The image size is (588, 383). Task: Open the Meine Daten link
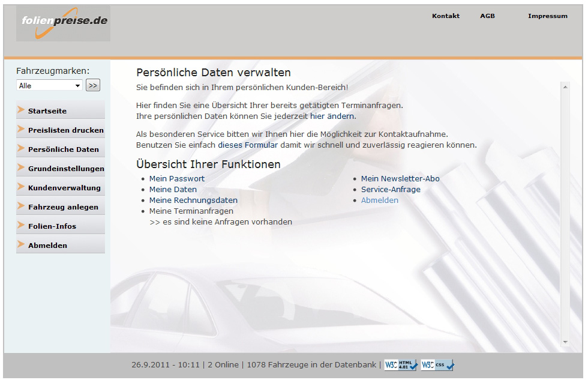pyautogui.click(x=173, y=190)
